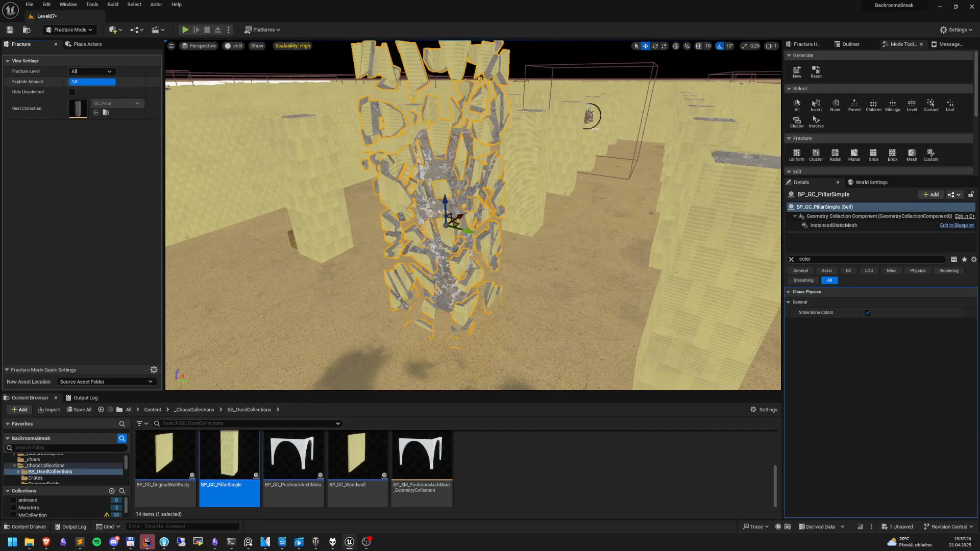Open New Asset Location dropdown
Viewport: 980px width, 551px height.
coord(106,382)
